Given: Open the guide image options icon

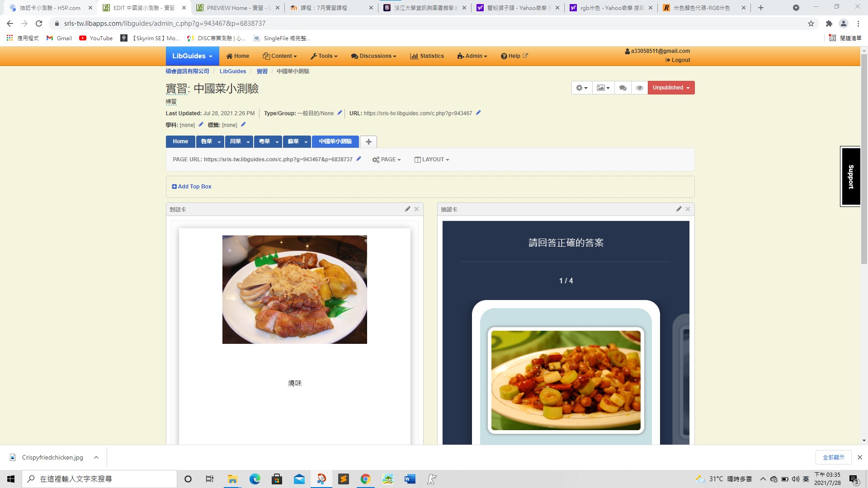Looking at the screenshot, I should tap(603, 88).
